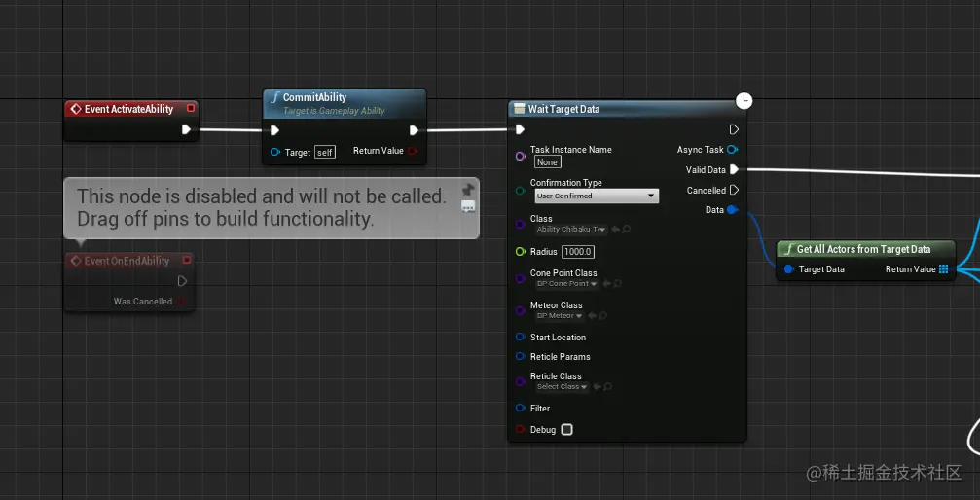Click the exec output pin of Event ActivateAbility

(x=186, y=129)
